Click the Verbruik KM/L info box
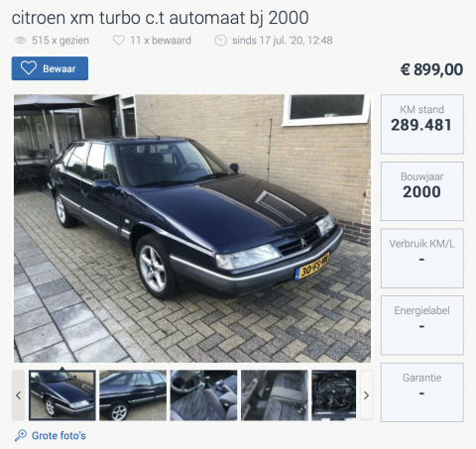476x449 pixels. pyautogui.click(x=422, y=259)
